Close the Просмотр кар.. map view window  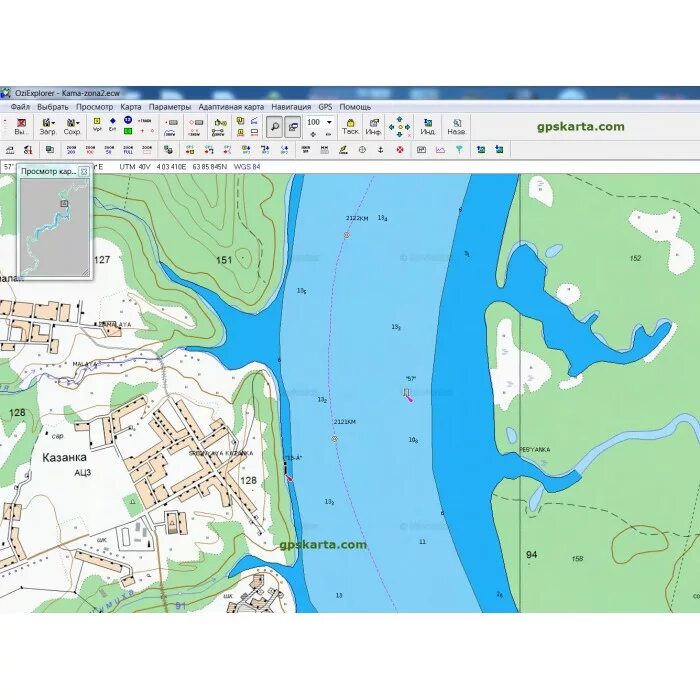83,171
